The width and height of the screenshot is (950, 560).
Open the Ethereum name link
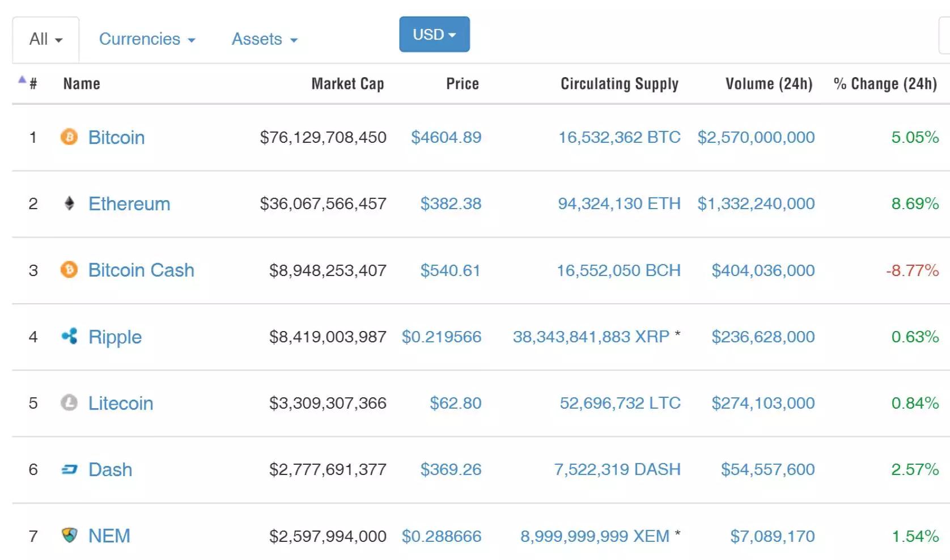(x=129, y=203)
